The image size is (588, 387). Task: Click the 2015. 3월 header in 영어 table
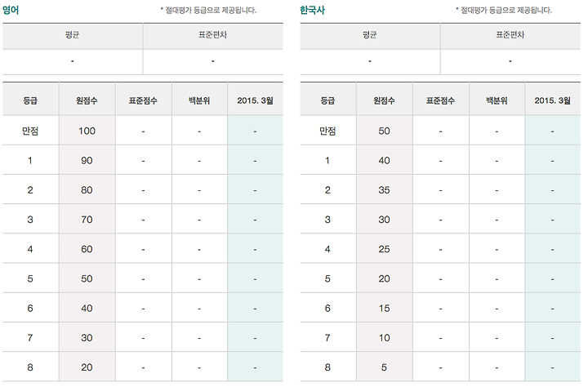pyautogui.click(x=255, y=100)
